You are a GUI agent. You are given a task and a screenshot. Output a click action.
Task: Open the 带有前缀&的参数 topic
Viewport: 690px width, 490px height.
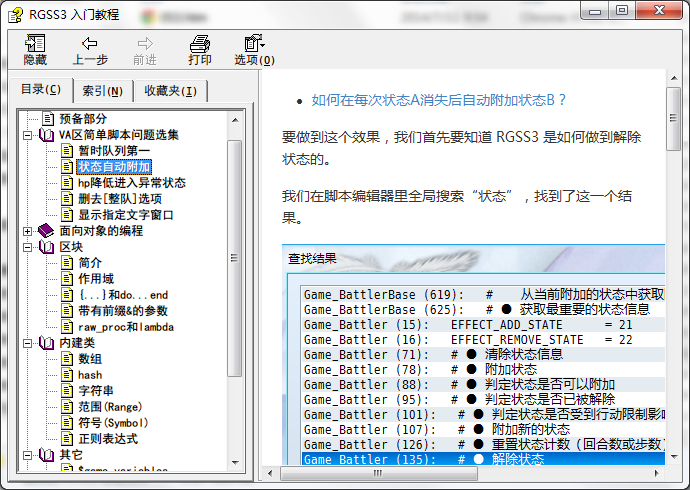click(123, 311)
